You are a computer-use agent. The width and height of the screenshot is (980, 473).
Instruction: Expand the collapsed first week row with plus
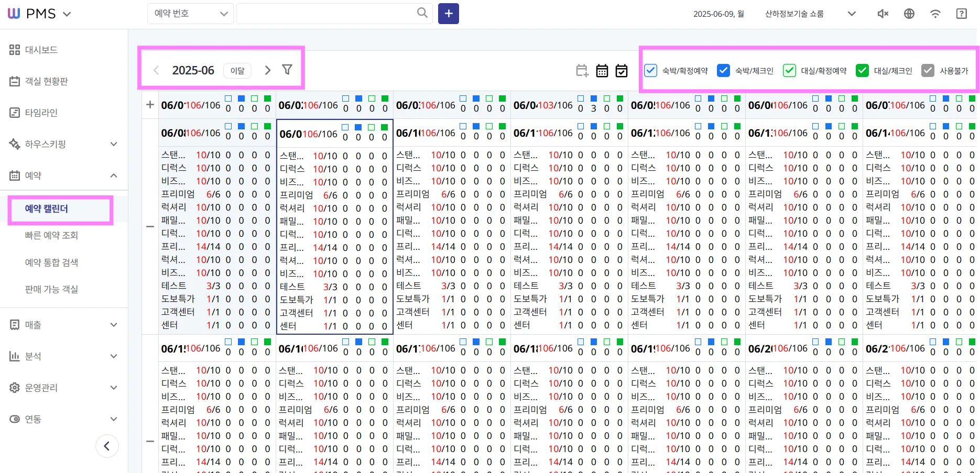click(x=150, y=105)
